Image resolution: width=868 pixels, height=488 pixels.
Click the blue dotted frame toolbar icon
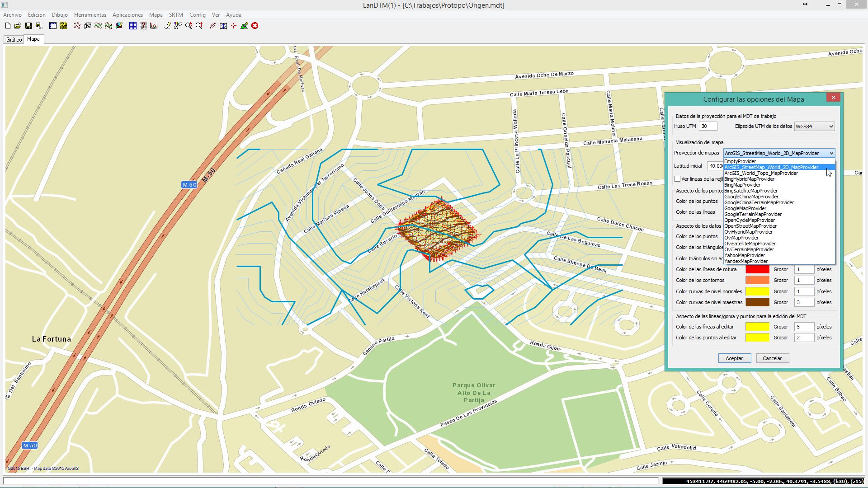click(53, 26)
